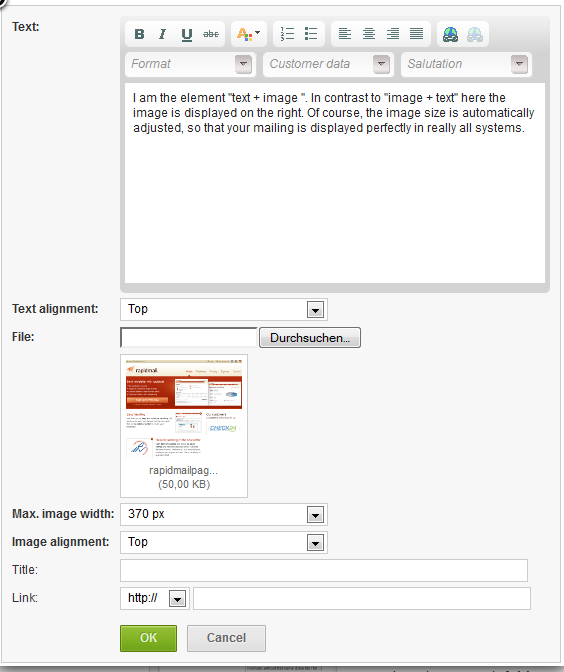Toggle underline formatting
Screen dimensions: 564x672
[186, 34]
